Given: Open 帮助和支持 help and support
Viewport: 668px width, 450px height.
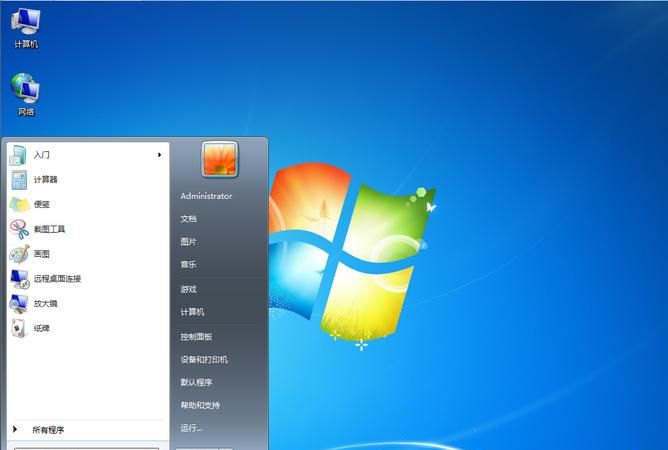Looking at the screenshot, I should point(200,405).
